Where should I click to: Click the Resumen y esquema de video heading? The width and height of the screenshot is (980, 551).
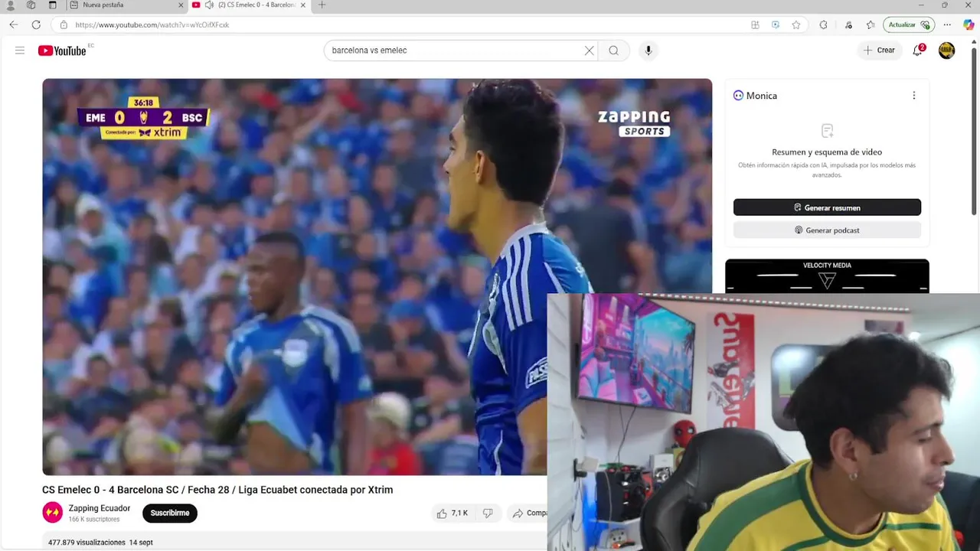[x=827, y=152]
